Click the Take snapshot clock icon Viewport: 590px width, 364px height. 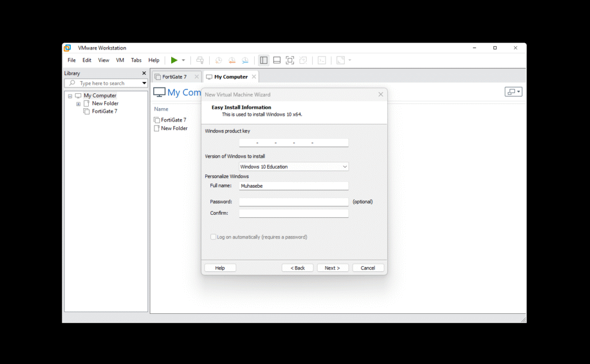point(218,60)
